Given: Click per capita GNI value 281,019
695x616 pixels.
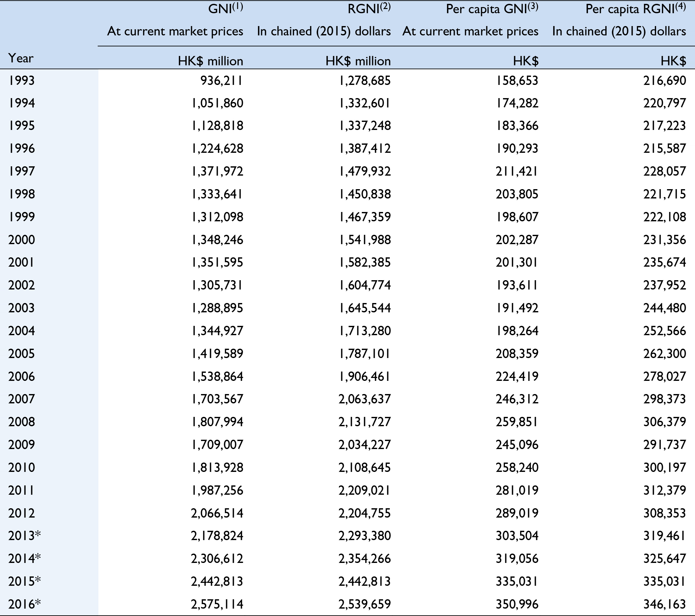Looking at the screenshot, I should click(517, 490).
